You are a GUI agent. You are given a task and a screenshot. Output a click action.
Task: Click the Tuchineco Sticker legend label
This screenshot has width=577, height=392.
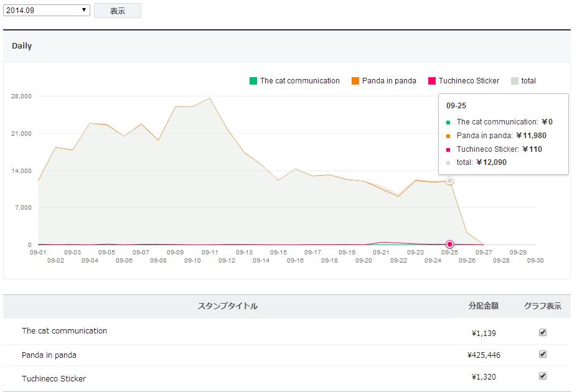(x=469, y=81)
